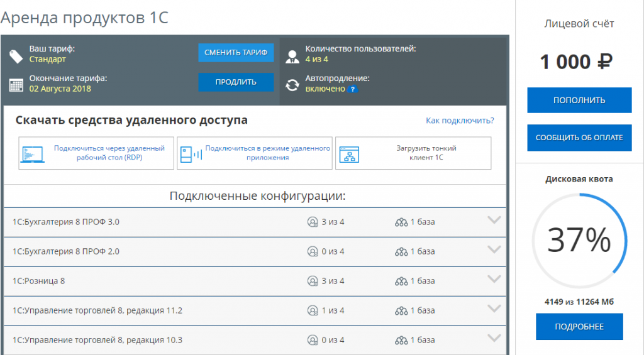Click database icon in Бухгалтерия 8 ПРОФ 2.0 row
644x355 pixels.
click(x=401, y=252)
